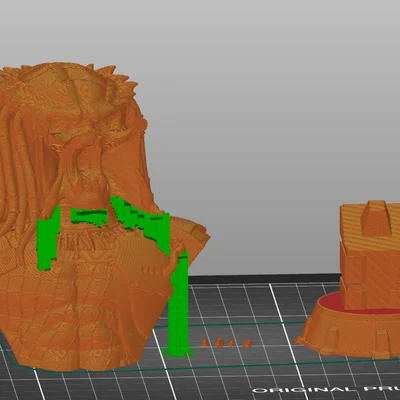Click the raised block atop the box model
Screen dimensions: 400x400
tap(377, 217)
